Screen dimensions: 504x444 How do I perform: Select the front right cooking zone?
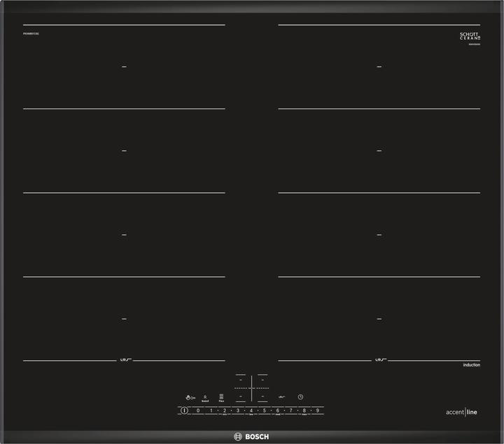click(x=262, y=396)
